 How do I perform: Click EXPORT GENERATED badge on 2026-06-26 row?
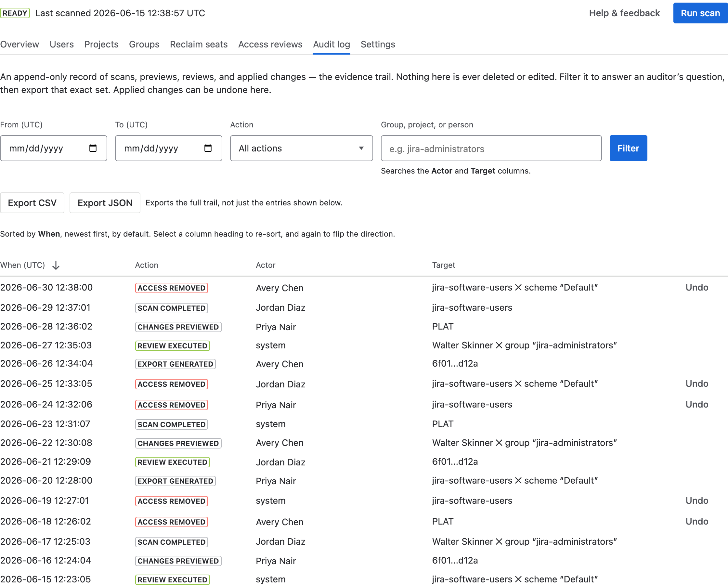[175, 364]
